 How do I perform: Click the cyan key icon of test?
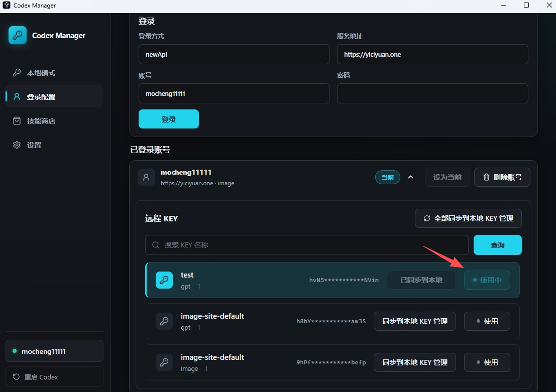[164, 280]
